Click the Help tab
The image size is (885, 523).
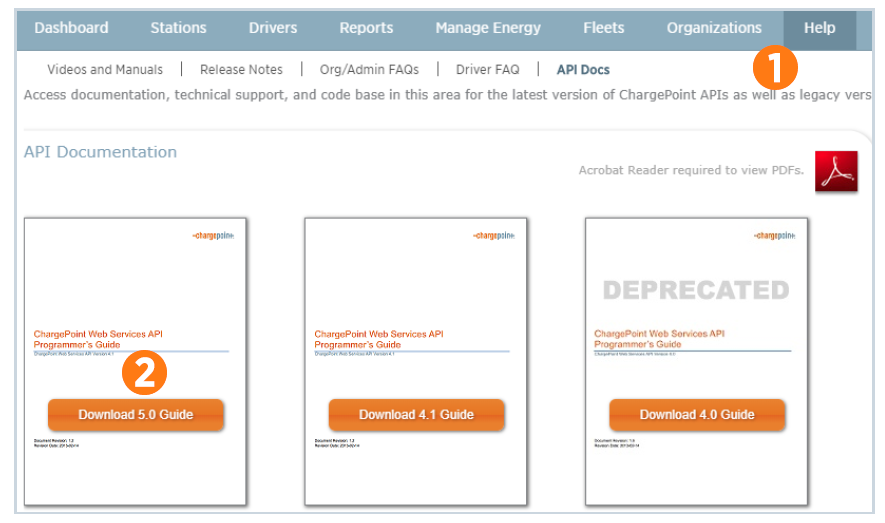(x=819, y=28)
